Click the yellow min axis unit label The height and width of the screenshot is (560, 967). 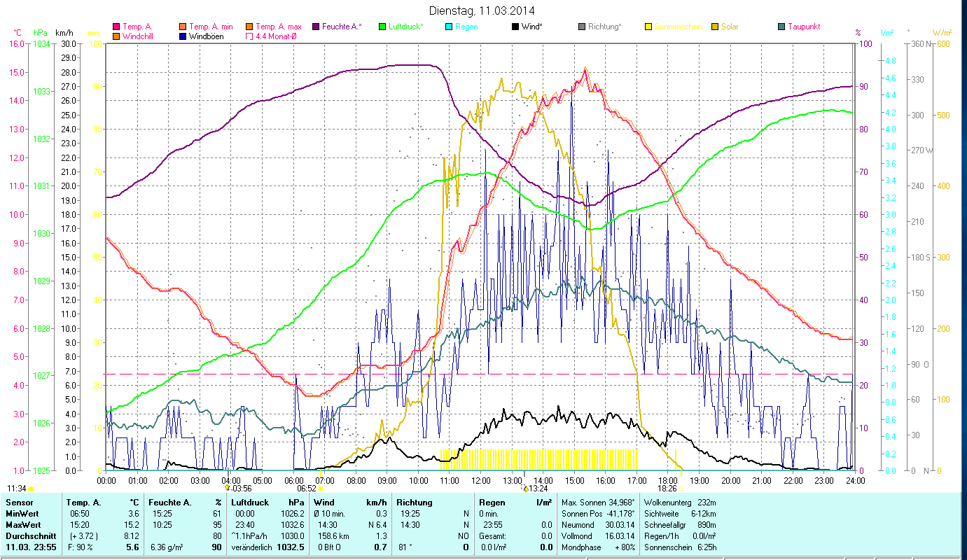tap(93, 33)
